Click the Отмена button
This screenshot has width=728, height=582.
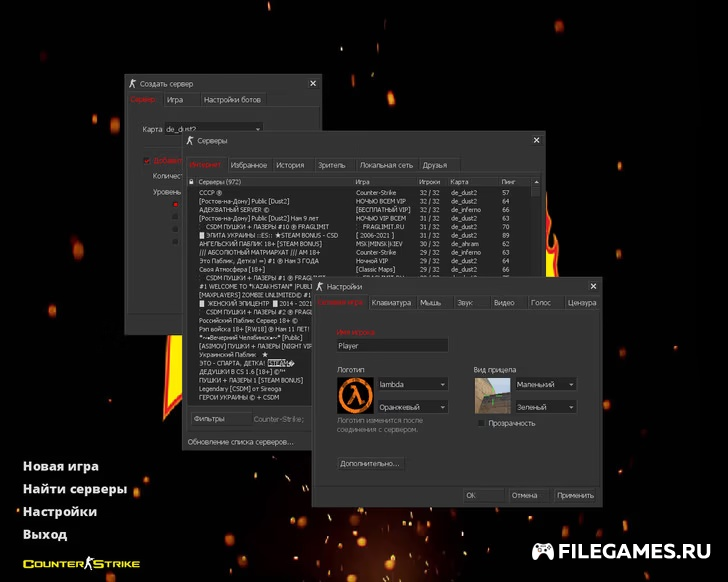coord(527,495)
